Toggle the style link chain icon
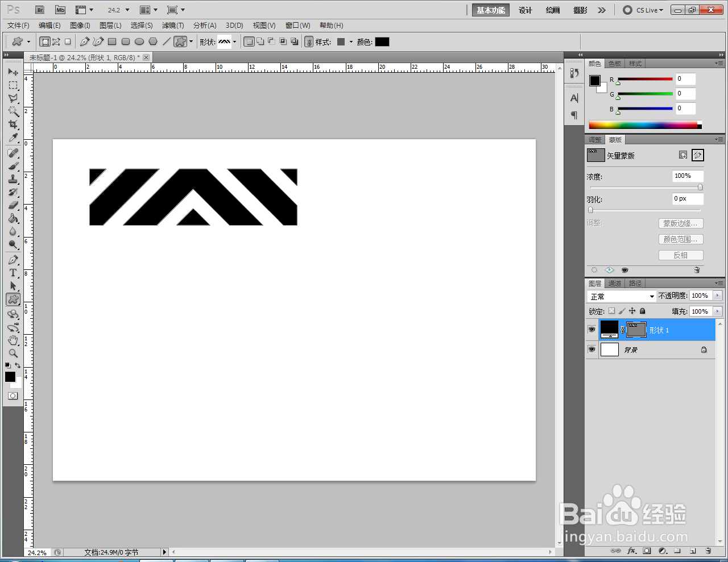This screenshot has height=562, width=728. (x=309, y=41)
